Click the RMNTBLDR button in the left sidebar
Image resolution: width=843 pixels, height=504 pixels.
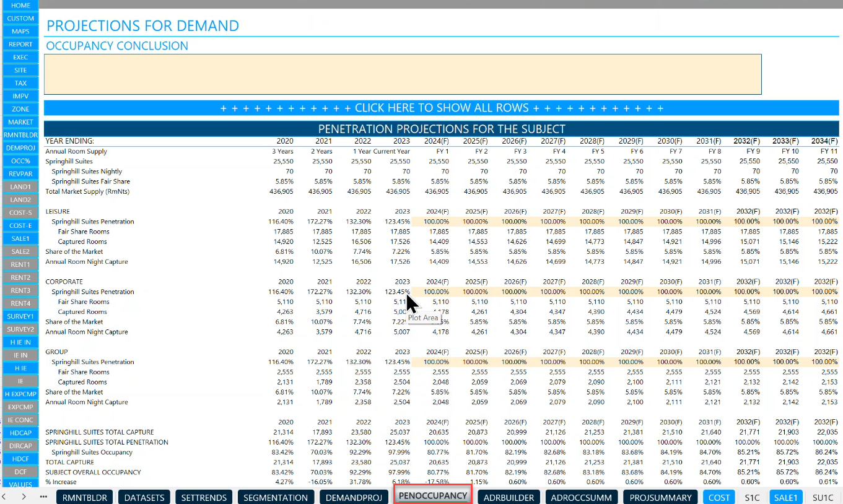coord(20,135)
